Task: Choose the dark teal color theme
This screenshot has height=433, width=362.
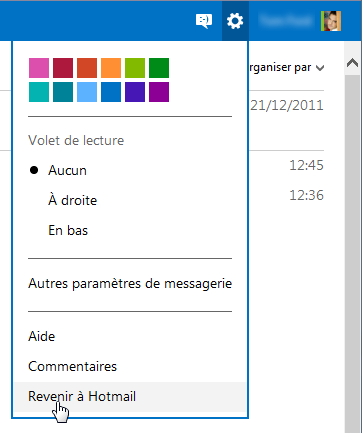Action: 63,92
